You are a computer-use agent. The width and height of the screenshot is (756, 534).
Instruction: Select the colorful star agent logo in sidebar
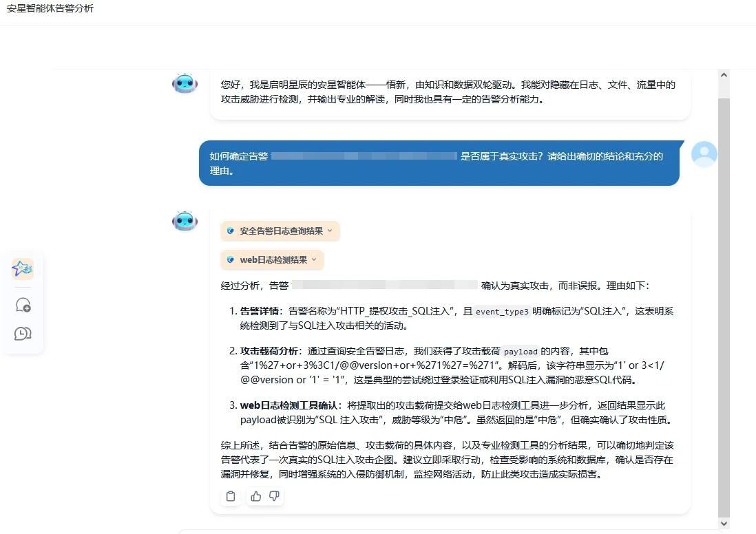point(22,268)
